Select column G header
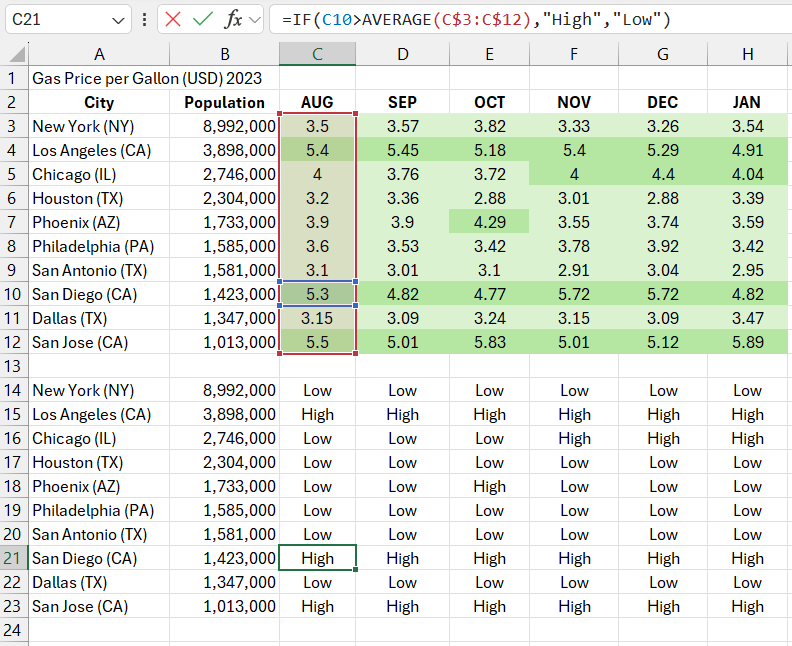792x646 pixels. pos(663,54)
